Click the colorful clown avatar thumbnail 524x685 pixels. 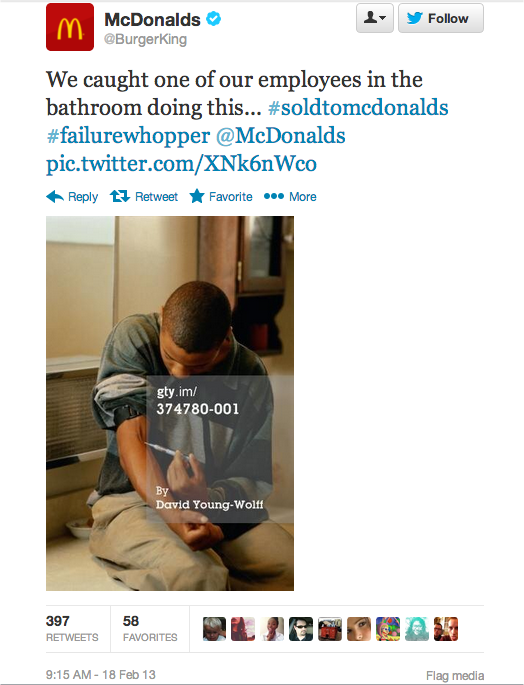pyautogui.click(x=388, y=629)
